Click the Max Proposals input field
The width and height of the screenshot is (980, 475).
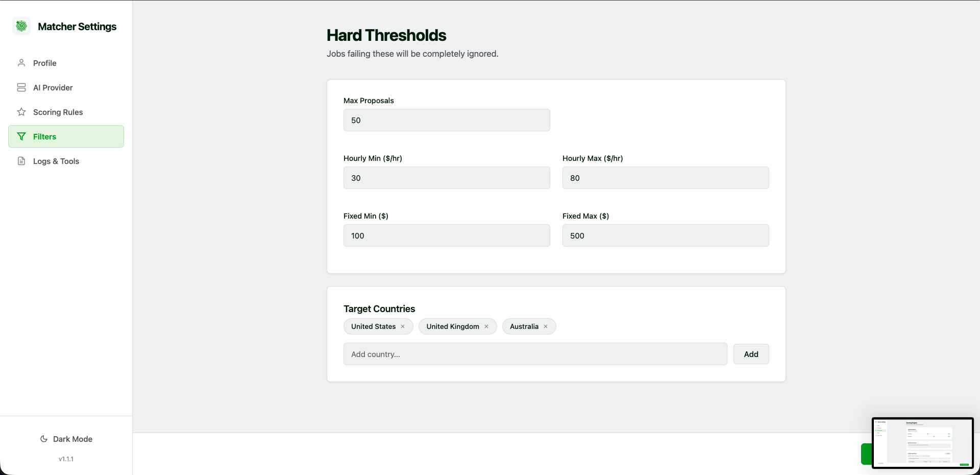[x=447, y=120]
